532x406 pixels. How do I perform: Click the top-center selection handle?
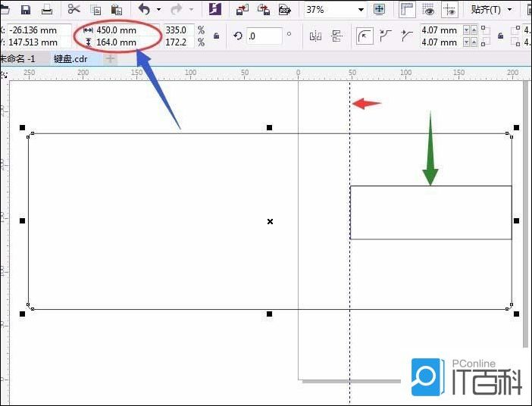269,127
